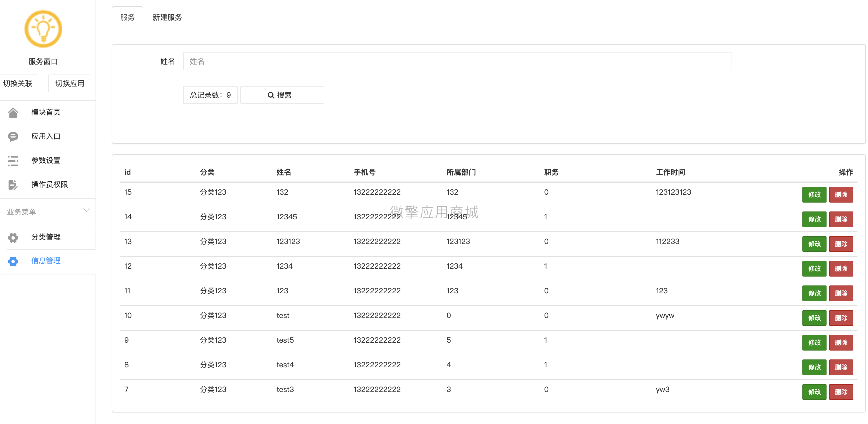The width and height of the screenshot is (868, 424).
Task: Click 删除 for row id 14
Action: pyautogui.click(x=841, y=219)
